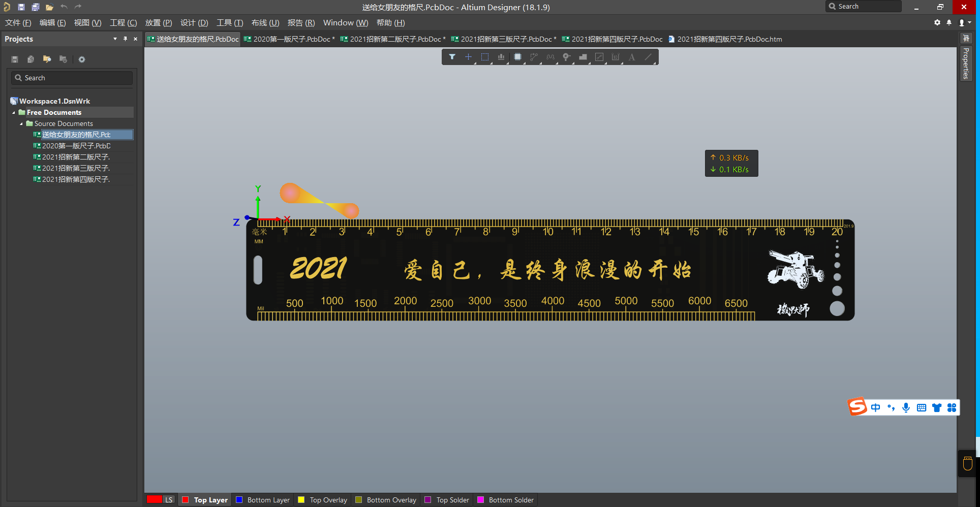Screen dimensions: 980x507
Task: Select Workspace1.DsnWrk in the tree
Action: [50, 101]
